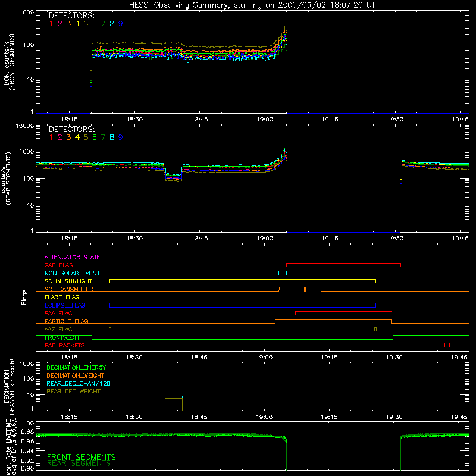This screenshot has width=476, height=476.
Task: Click the REAR SEGMENTS livetime legend
Action: [x=79, y=464]
